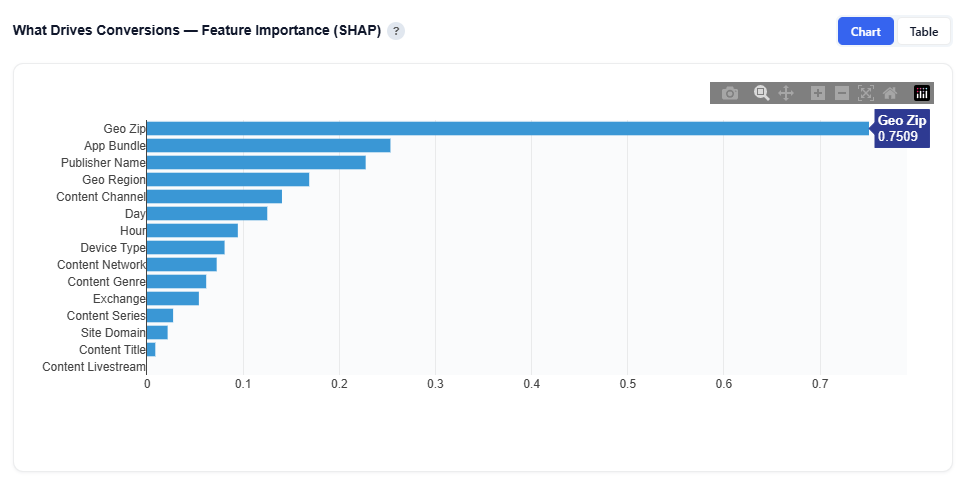Click the Geo Zip 0.7509 tooltip

tap(902, 128)
